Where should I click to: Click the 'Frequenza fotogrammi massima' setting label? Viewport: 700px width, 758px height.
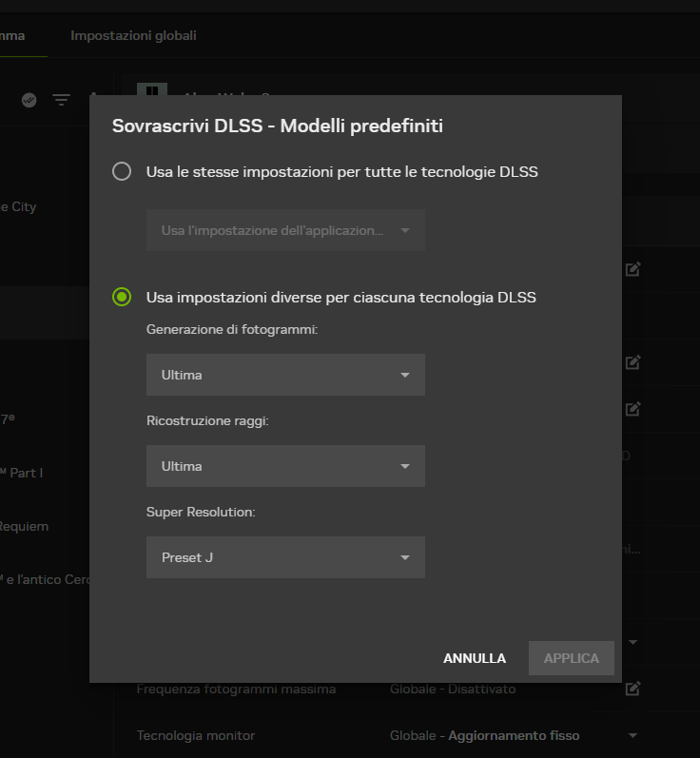[236, 689]
